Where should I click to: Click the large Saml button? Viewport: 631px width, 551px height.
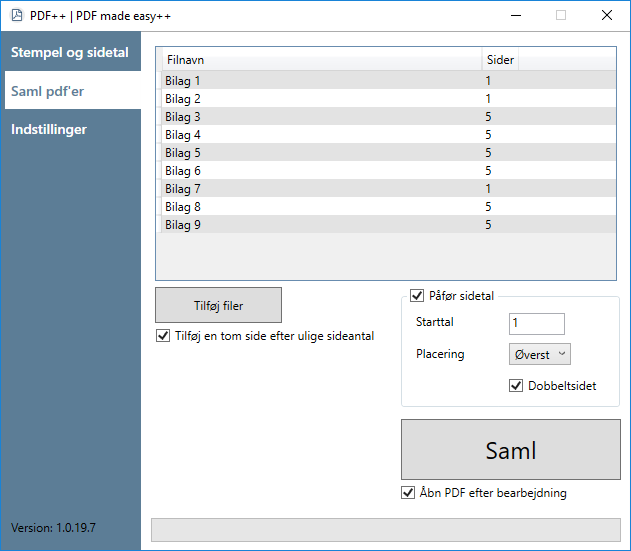[511, 450]
